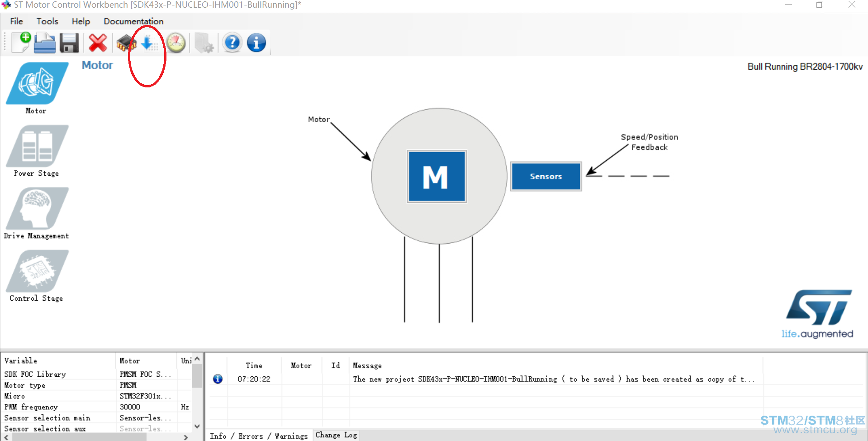Click the Time column header in the log

click(x=254, y=365)
